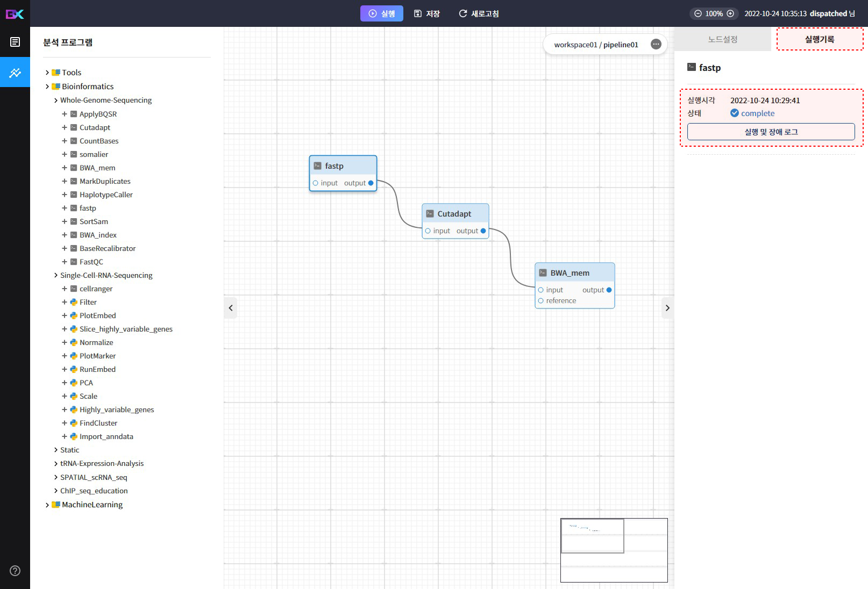Add ApplyBQSR with its plus icon
This screenshot has width=868, height=589.
65,114
